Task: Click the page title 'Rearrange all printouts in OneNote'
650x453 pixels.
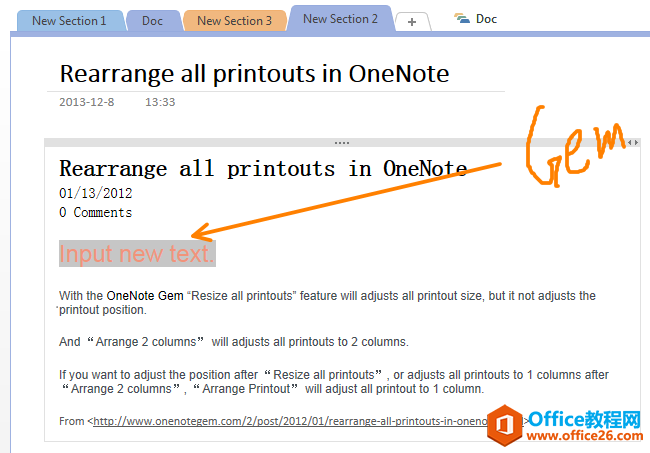Action: pos(254,74)
